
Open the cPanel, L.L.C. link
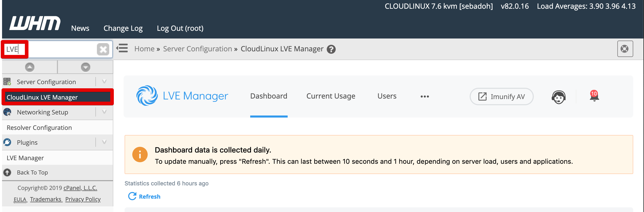(x=80, y=188)
